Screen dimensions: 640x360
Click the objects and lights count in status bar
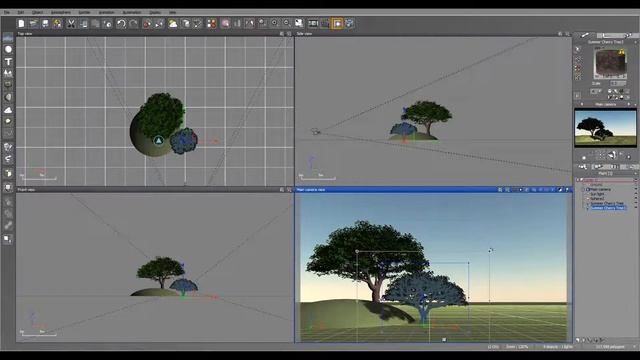558,347
